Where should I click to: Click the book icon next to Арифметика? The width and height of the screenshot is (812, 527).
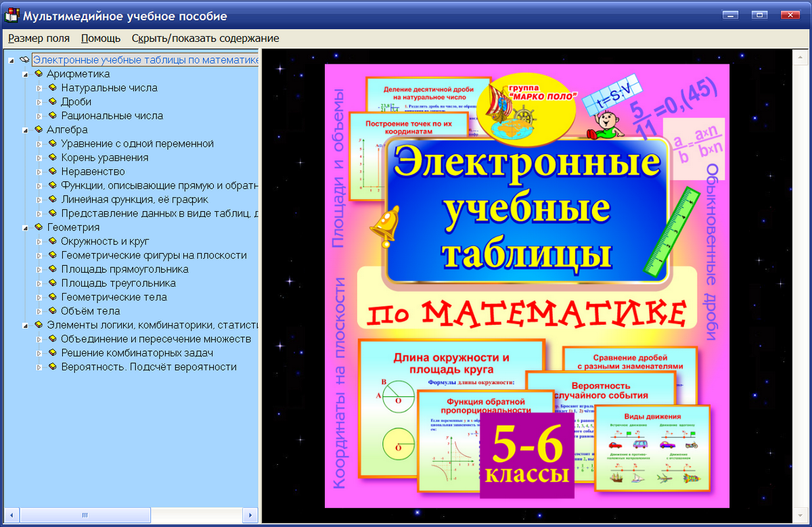(39, 74)
